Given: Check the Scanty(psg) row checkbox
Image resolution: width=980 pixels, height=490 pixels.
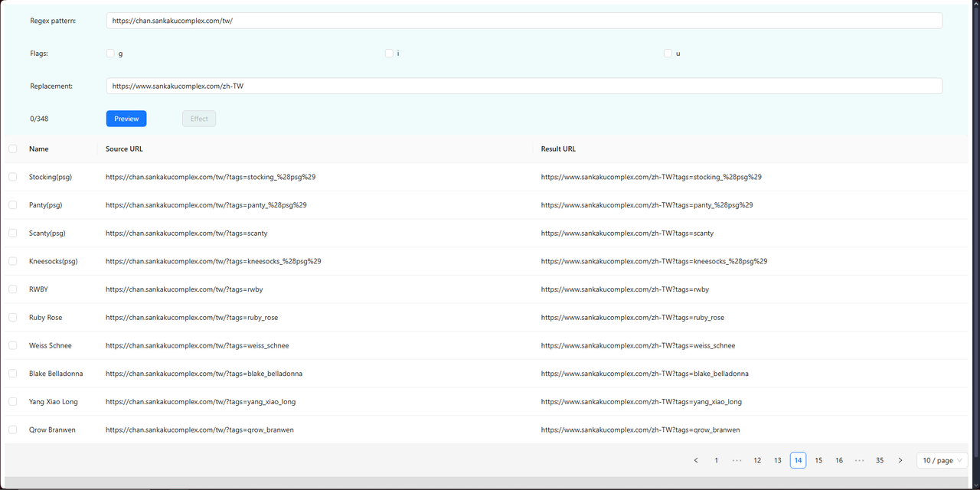Looking at the screenshot, I should tap(12, 233).
